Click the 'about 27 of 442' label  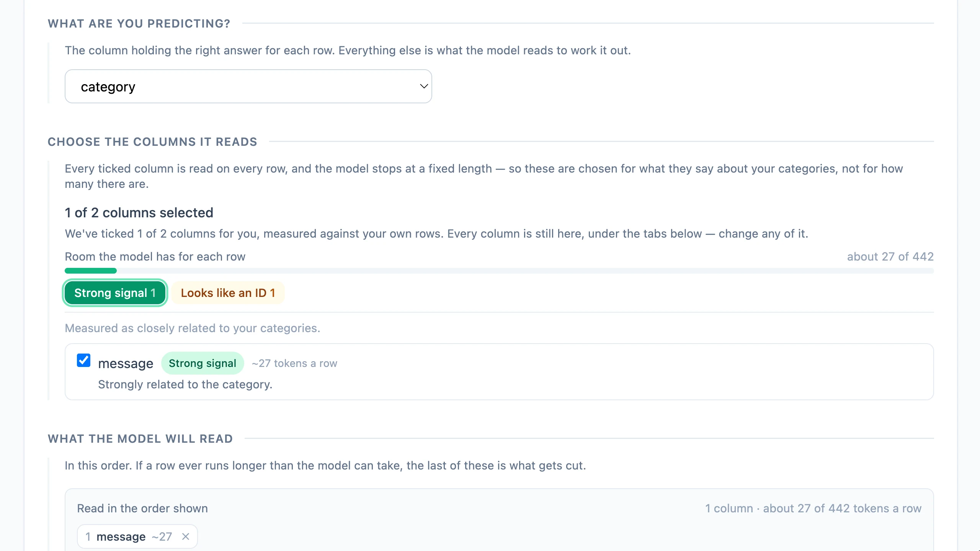(890, 256)
